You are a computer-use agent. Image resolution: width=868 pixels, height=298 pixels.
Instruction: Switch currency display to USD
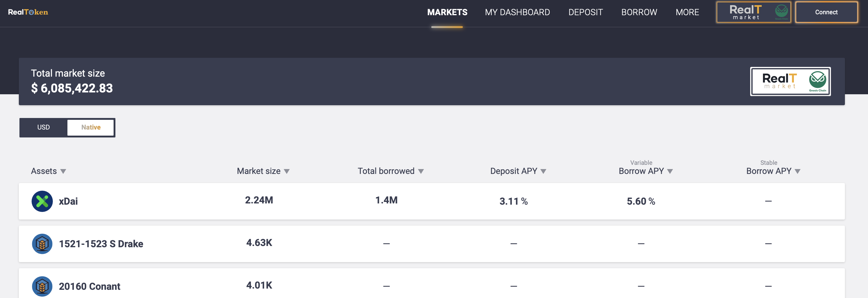(x=43, y=127)
